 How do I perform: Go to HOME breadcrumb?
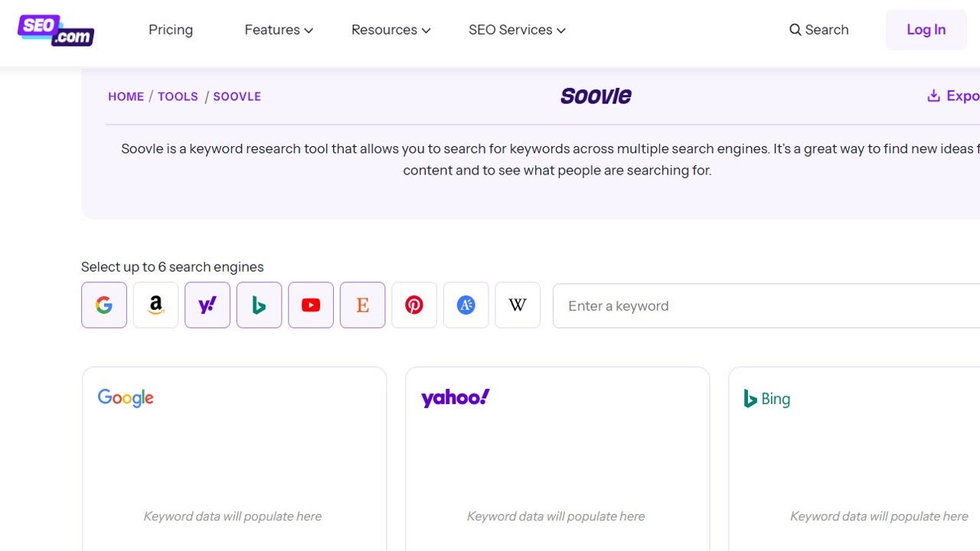[x=126, y=96]
